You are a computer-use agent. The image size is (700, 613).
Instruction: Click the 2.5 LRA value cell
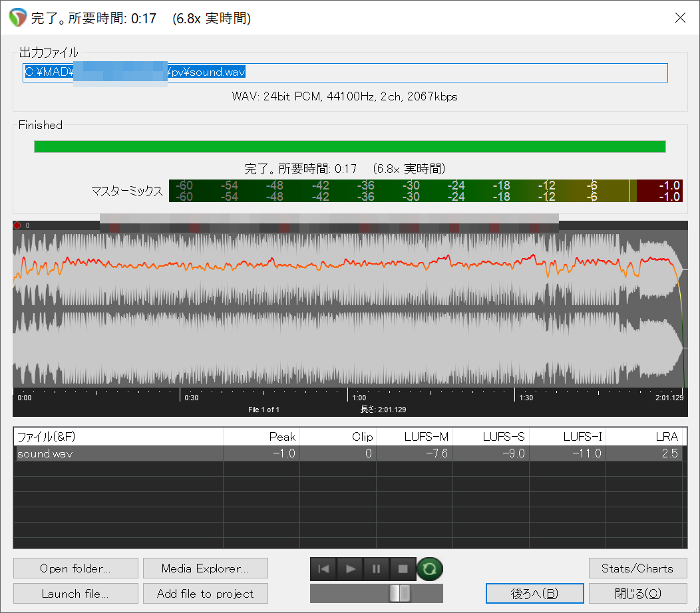point(644,453)
